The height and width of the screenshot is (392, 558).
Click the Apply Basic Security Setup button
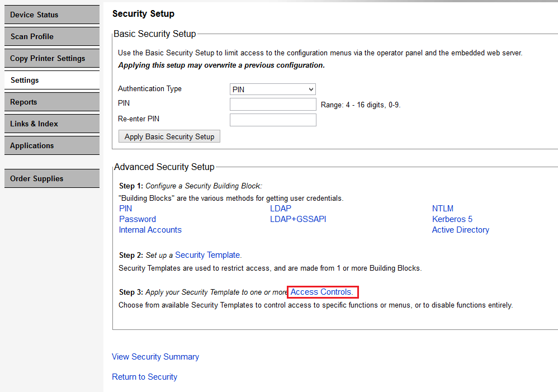coord(169,136)
